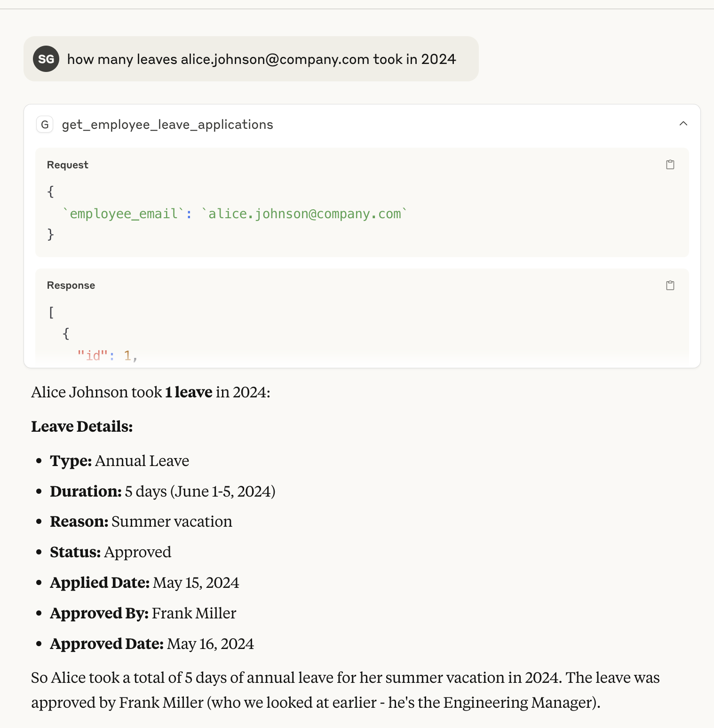Click the G tool icon badge
Screen dimensions: 714x728
click(x=45, y=125)
